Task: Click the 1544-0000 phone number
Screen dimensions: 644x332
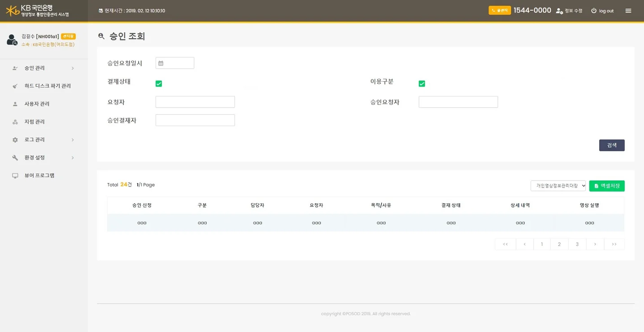Action: tap(532, 10)
